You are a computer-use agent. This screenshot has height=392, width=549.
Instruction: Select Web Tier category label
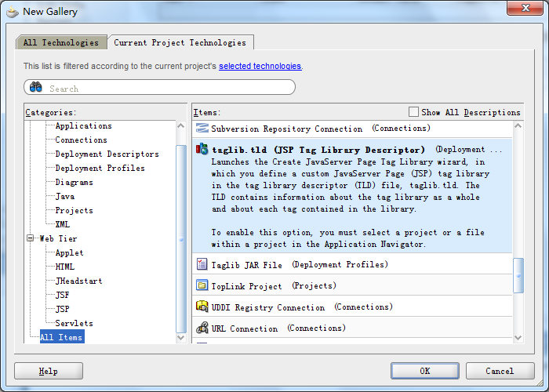(58, 238)
